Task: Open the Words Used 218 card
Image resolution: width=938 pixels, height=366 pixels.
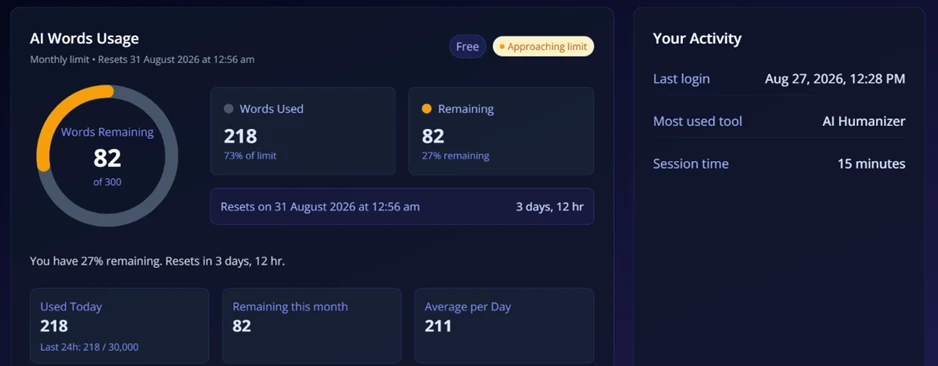Action: [303, 131]
